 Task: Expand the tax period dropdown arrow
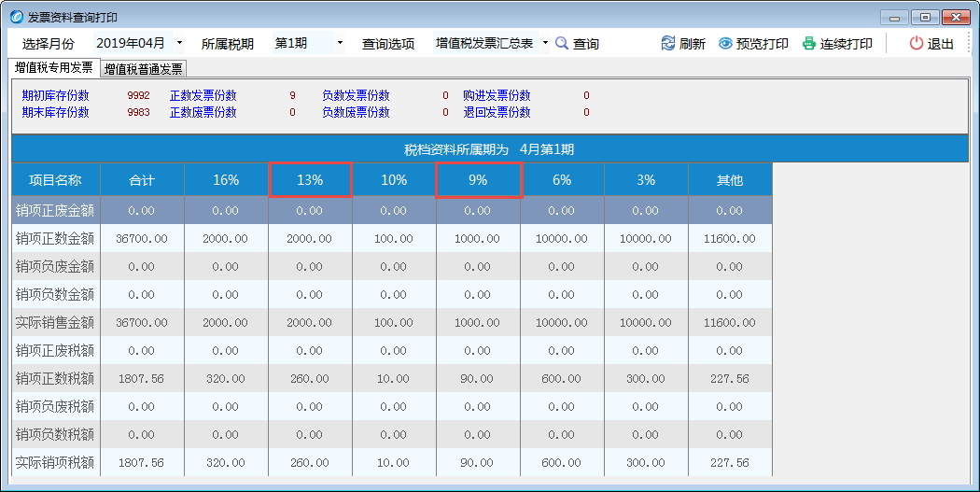coord(340,44)
